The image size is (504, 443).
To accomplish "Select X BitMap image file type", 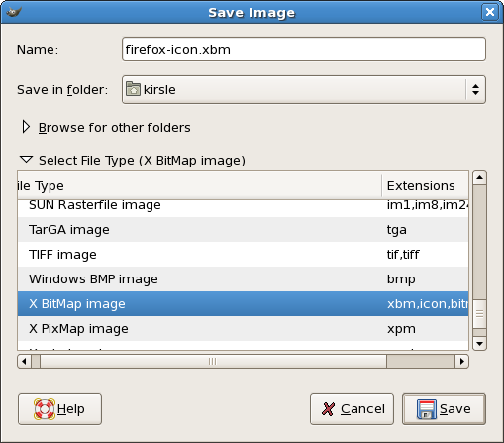I will (244, 304).
